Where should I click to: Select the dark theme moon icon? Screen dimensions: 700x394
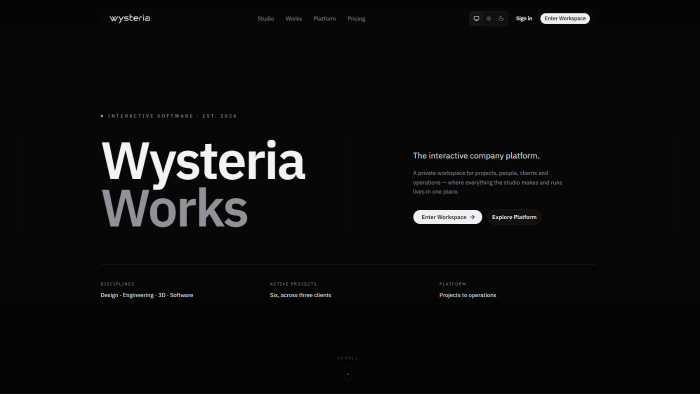[501, 18]
